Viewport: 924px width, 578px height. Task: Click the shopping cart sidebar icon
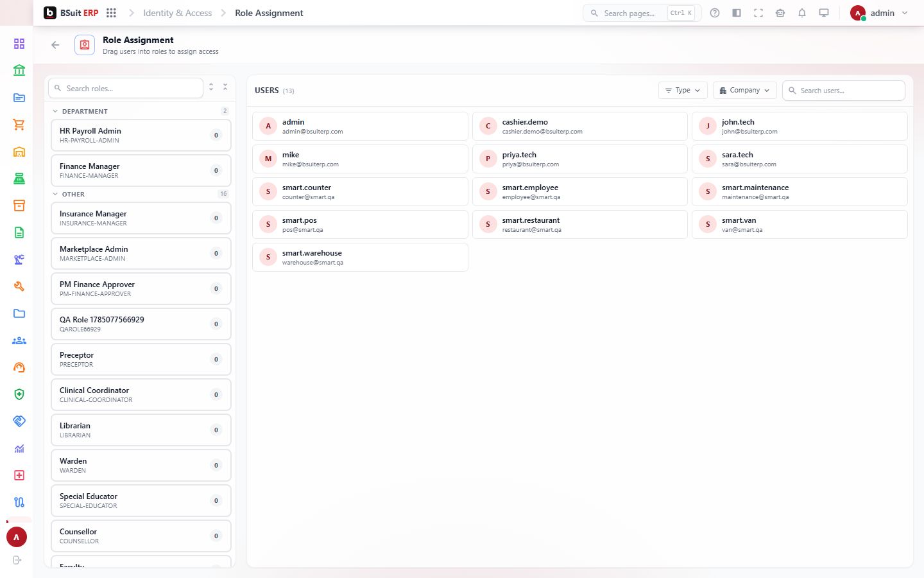[19, 125]
